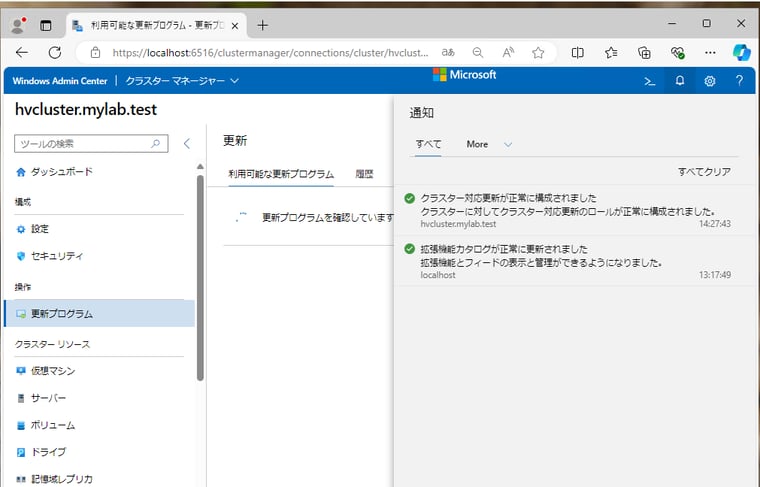760x487 pixels.
Task: Open browser settings and more menu
Action: (x=710, y=52)
